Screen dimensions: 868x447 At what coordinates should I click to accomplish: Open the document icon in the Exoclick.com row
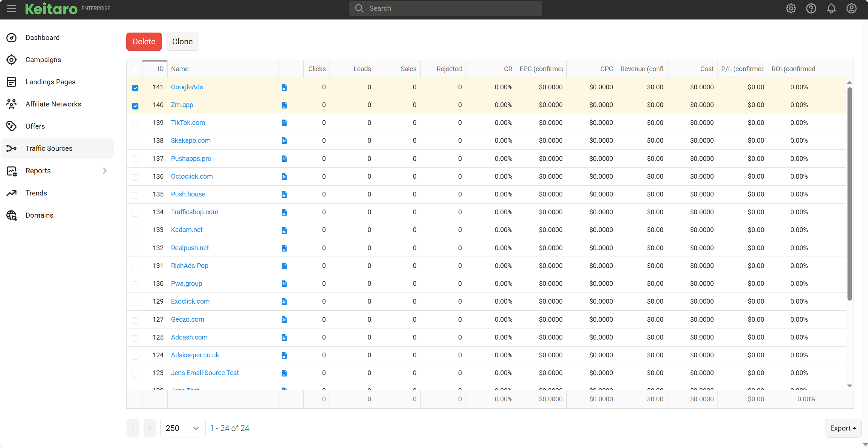coord(284,302)
